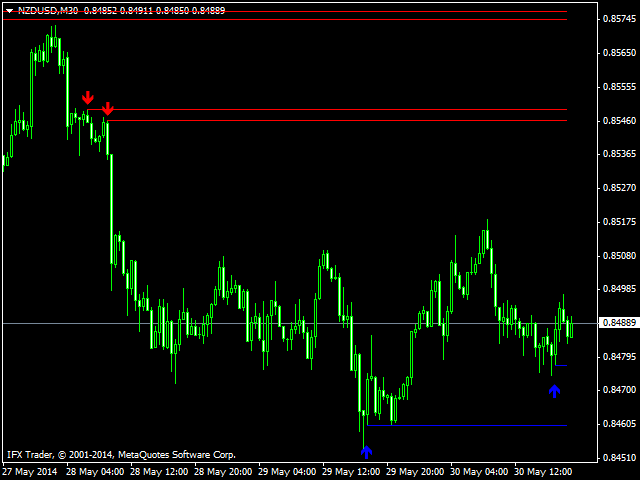Click the 0.84510 price axis label

(x=619, y=458)
